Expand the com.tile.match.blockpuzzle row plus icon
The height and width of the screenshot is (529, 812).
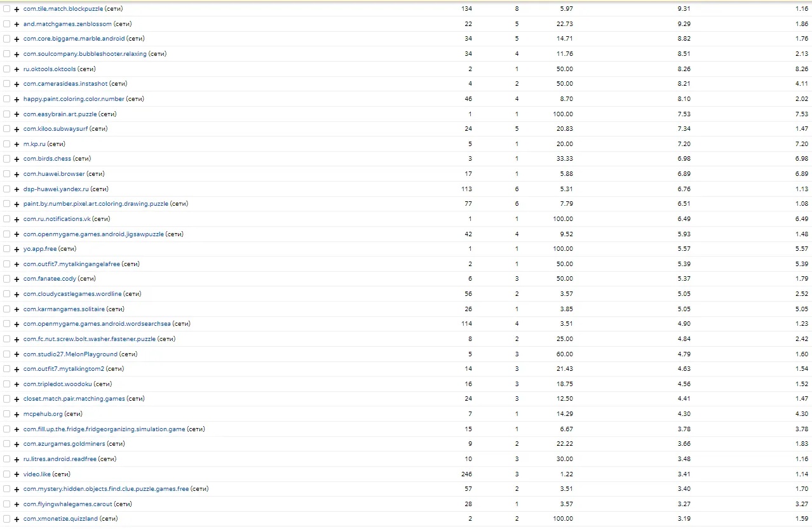(17, 9)
